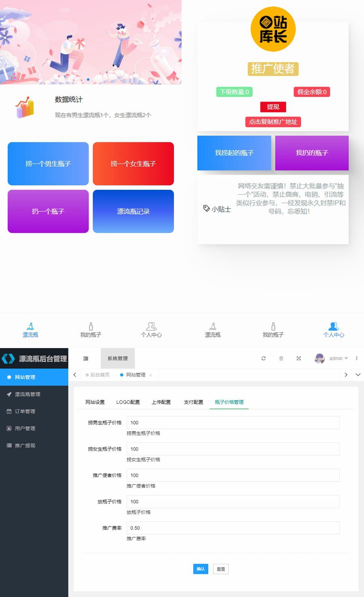Viewport: 364px width, 597px height.
Task: Open the tab list chevron dropdown
Action: tap(358, 375)
